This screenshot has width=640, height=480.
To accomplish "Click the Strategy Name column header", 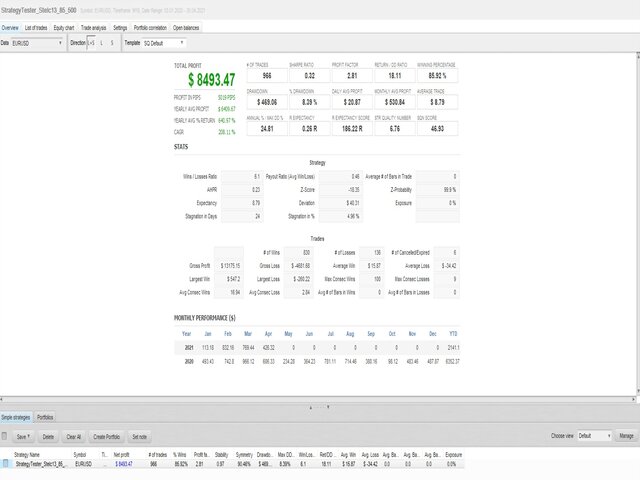I will (27, 455).
